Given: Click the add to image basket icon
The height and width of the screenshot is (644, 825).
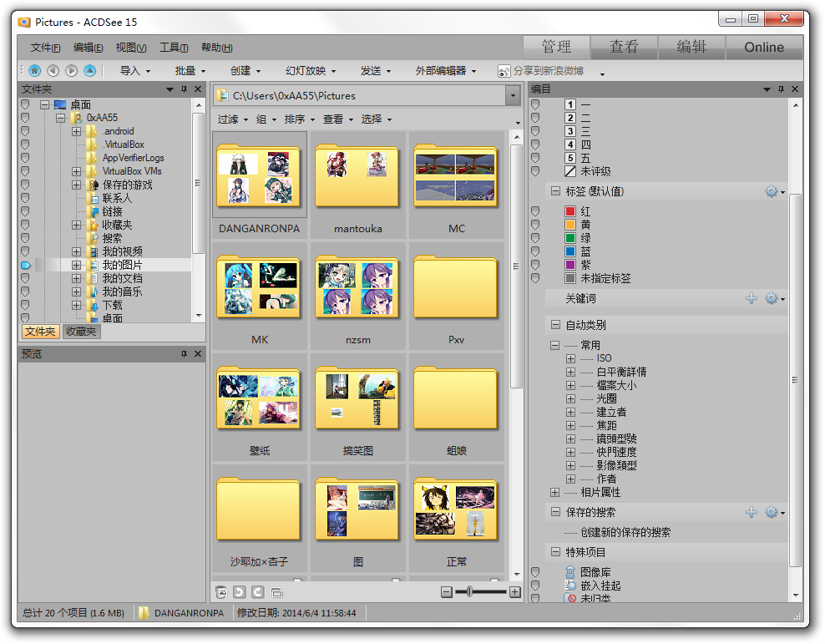Looking at the screenshot, I should click(221, 592).
